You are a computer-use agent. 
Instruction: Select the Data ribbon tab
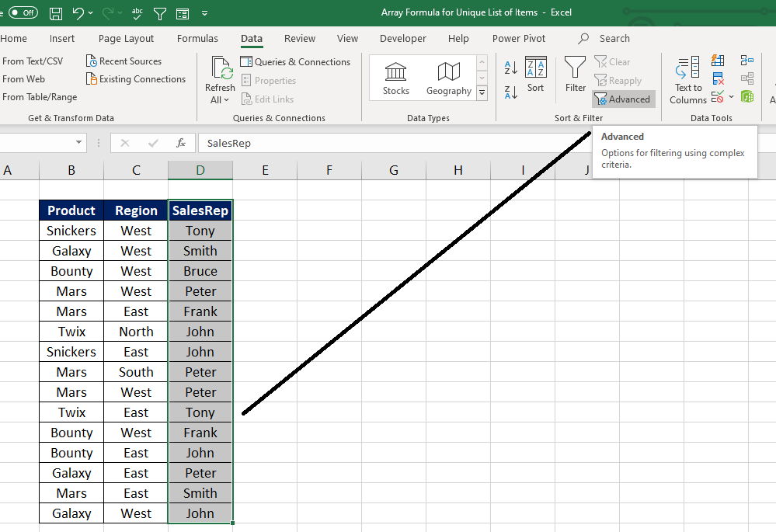click(252, 39)
